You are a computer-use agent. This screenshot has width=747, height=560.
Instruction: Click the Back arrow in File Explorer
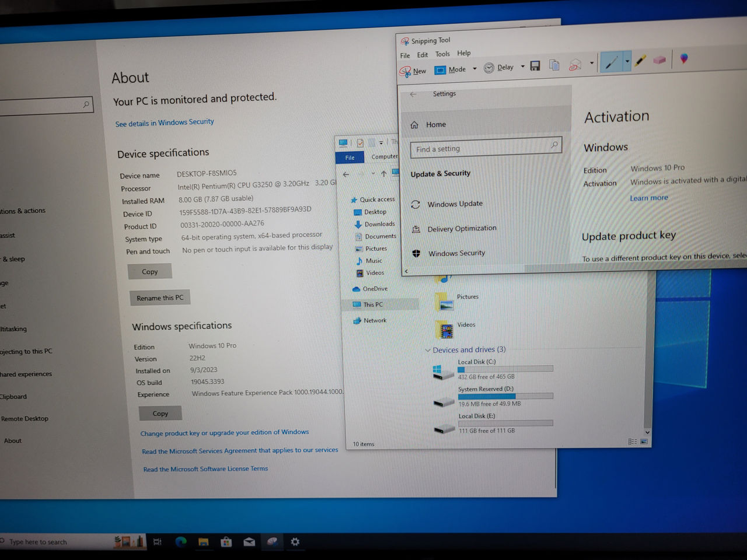pyautogui.click(x=346, y=174)
